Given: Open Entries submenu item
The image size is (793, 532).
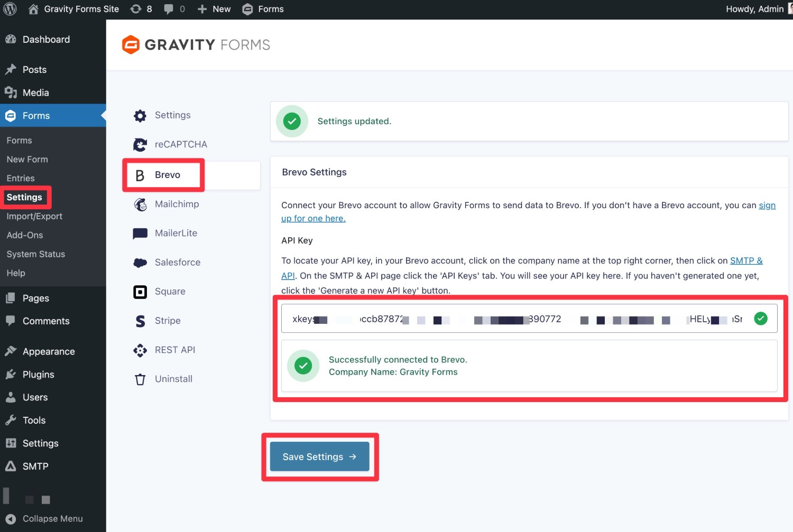Looking at the screenshot, I should click(x=21, y=179).
